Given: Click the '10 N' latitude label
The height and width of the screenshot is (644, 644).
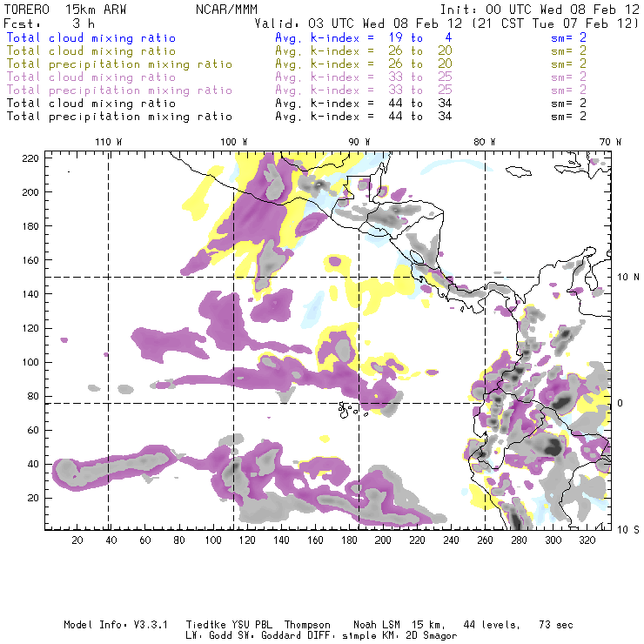Looking at the screenshot, I should pyautogui.click(x=628, y=278).
